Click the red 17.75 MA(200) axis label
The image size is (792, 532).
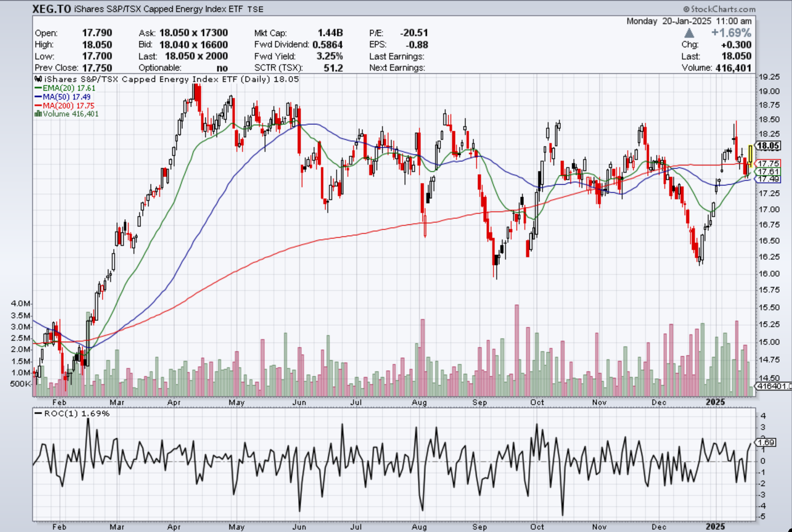tap(768, 163)
